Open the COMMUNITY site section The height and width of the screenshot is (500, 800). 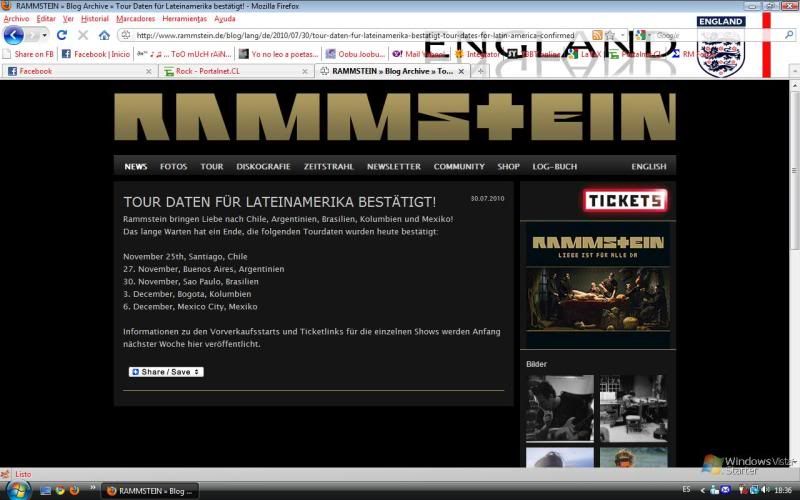pos(459,167)
